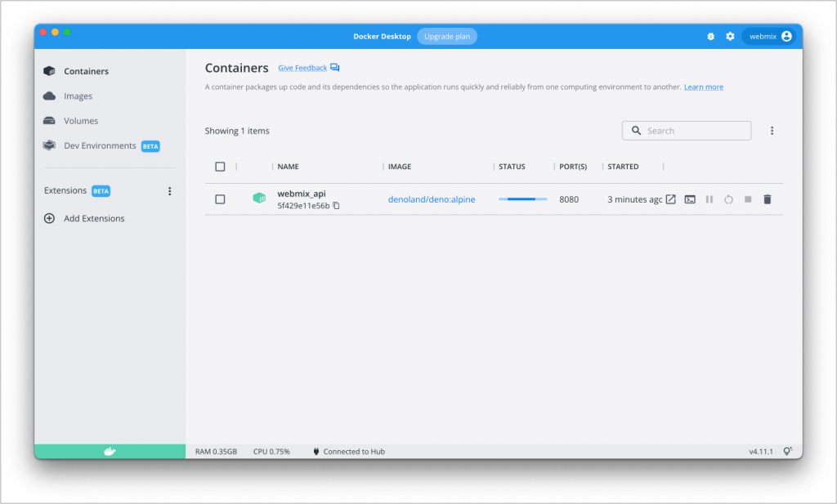The image size is (837, 504).
Task: Open the bug report troubleshoot icon
Action: click(x=710, y=36)
